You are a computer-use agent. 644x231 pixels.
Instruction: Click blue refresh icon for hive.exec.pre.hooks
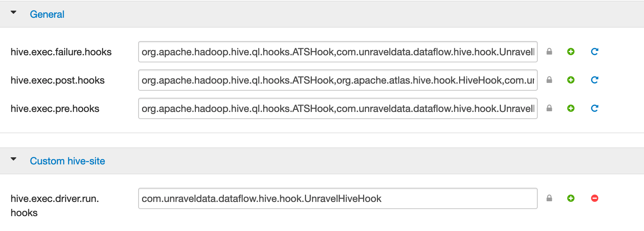(x=594, y=108)
